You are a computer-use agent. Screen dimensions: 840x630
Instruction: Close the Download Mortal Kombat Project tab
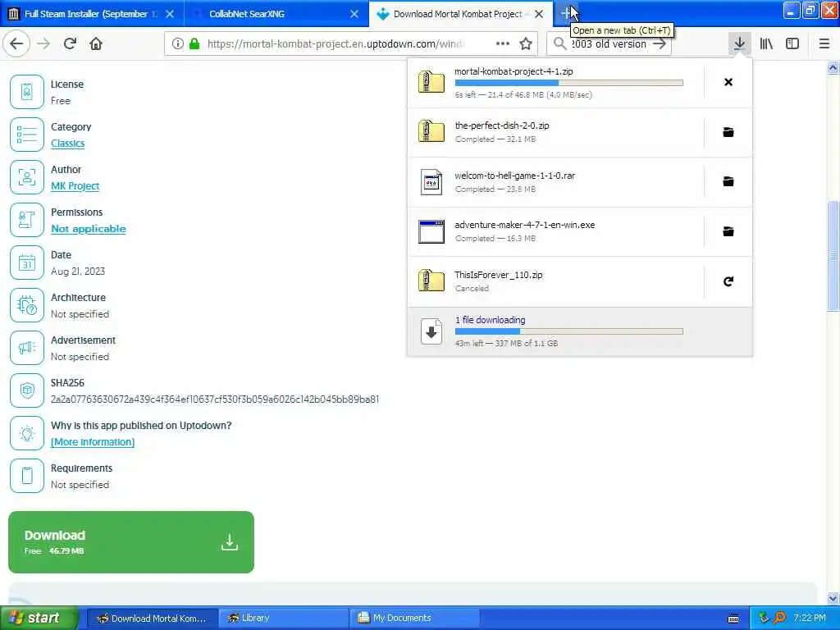(x=539, y=14)
